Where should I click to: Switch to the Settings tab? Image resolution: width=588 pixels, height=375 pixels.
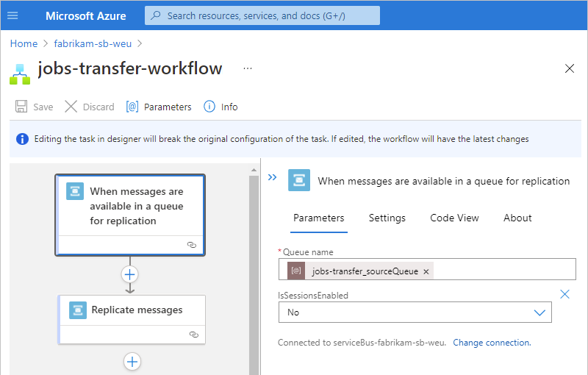pos(387,218)
